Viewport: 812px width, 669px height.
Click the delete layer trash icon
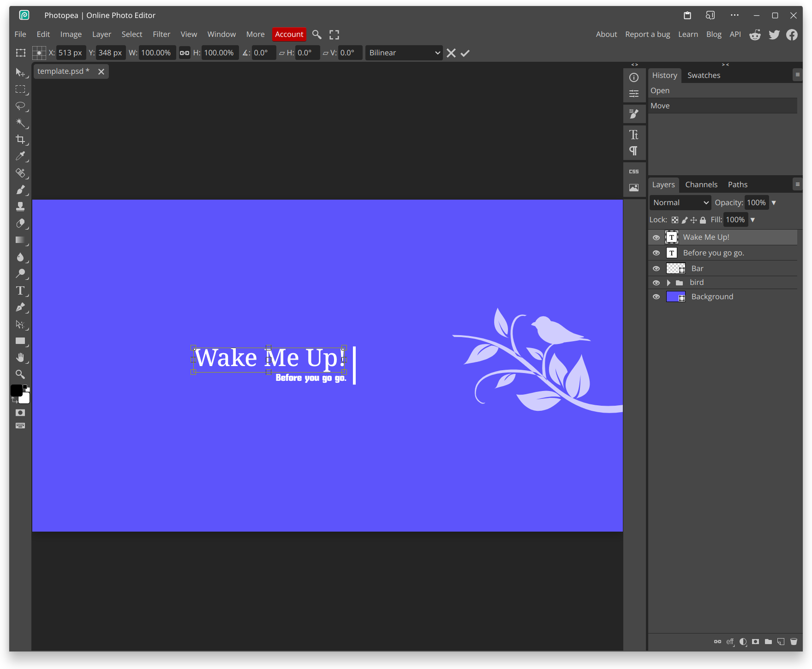[794, 641]
